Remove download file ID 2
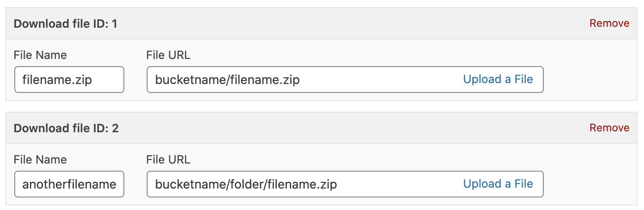The image size is (644, 210). pos(609,128)
